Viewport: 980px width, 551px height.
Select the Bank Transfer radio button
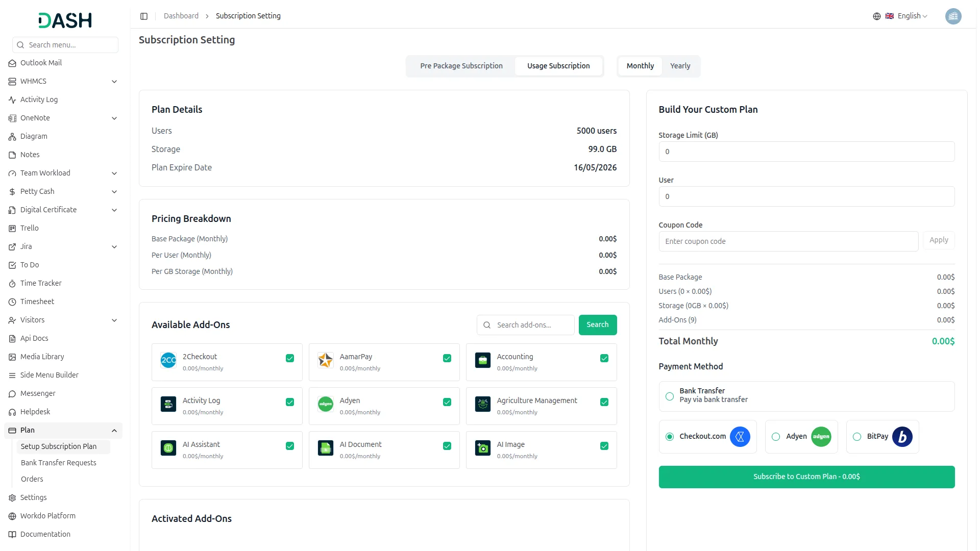click(x=670, y=396)
